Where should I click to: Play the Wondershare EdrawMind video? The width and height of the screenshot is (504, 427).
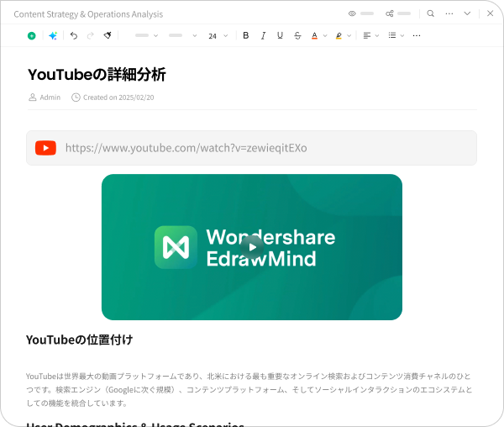[x=251, y=247]
